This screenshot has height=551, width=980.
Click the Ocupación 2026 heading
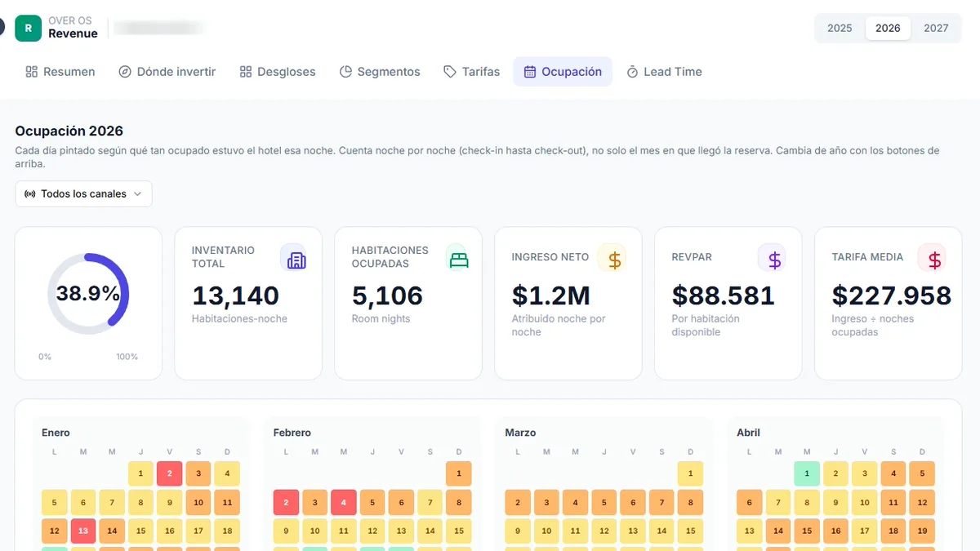69,131
